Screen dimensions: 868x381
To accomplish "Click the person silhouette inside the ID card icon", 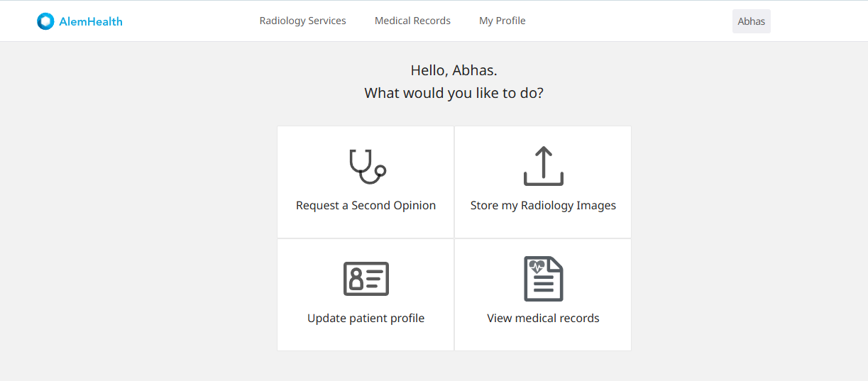I will [357, 280].
